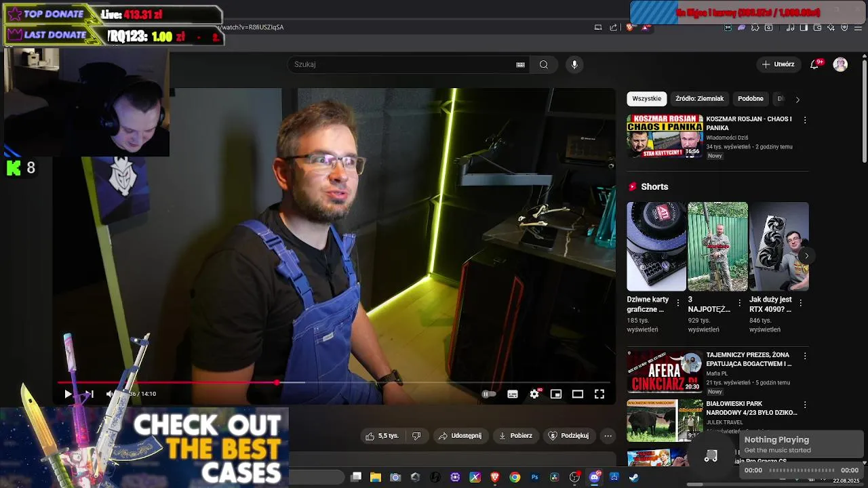
Task: Open OBS Studio from taskbar
Action: click(574, 477)
